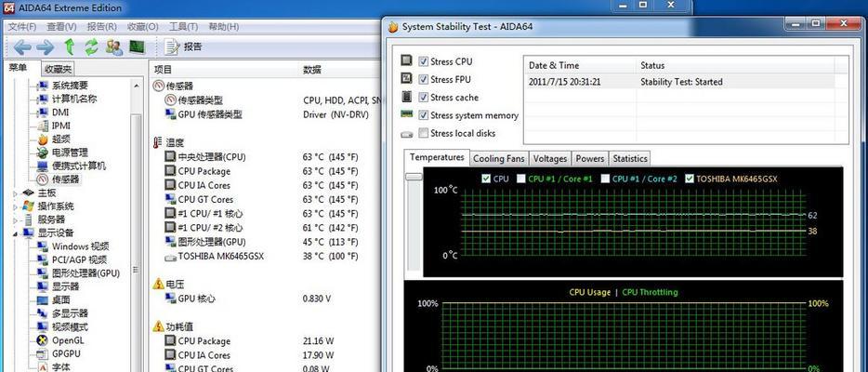868x372 pixels.
Task: Select the Temperatures tab
Action: (x=437, y=157)
